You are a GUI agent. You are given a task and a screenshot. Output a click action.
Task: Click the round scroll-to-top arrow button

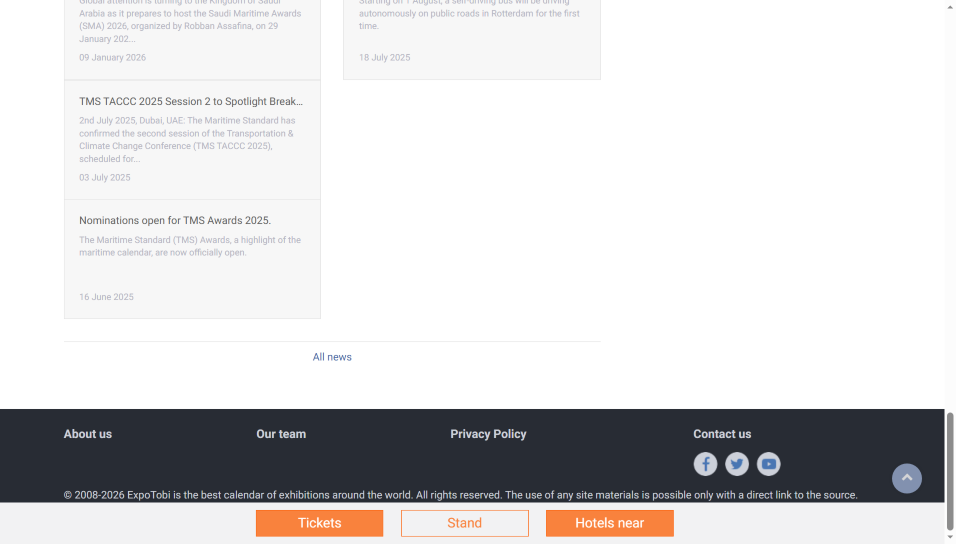click(x=906, y=478)
